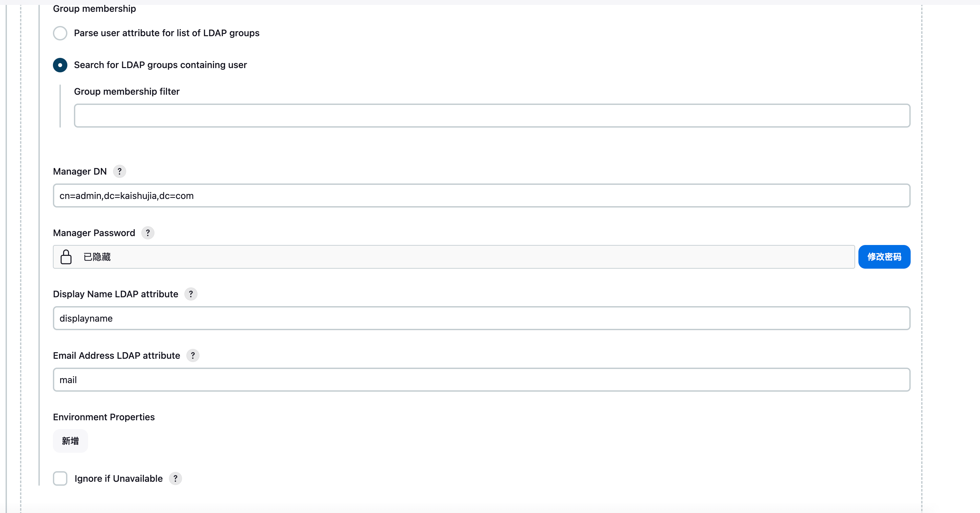Click the Ignore if Unavailable label text
Image resolution: width=980 pixels, height=513 pixels.
tap(118, 478)
